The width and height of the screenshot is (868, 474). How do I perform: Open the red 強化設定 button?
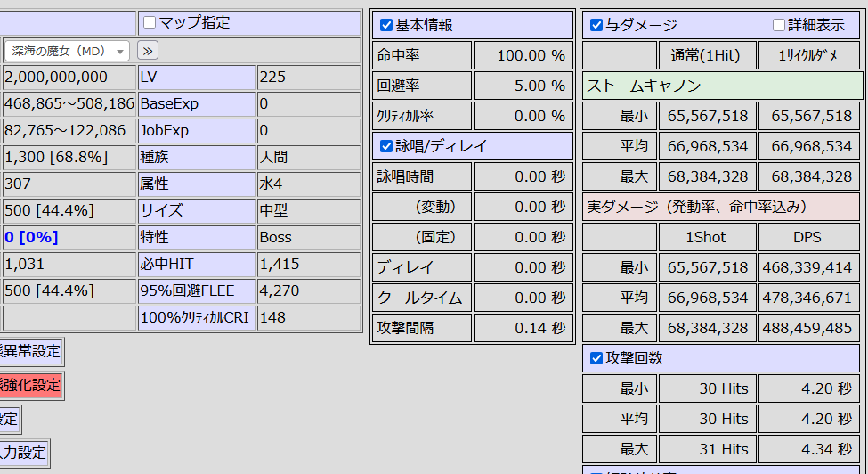click(30, 386)
